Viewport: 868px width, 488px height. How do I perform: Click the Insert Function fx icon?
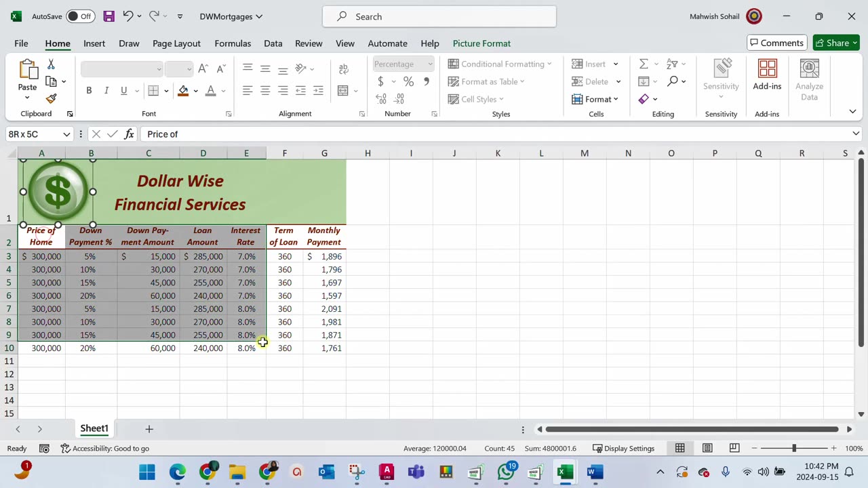[129, 134]
